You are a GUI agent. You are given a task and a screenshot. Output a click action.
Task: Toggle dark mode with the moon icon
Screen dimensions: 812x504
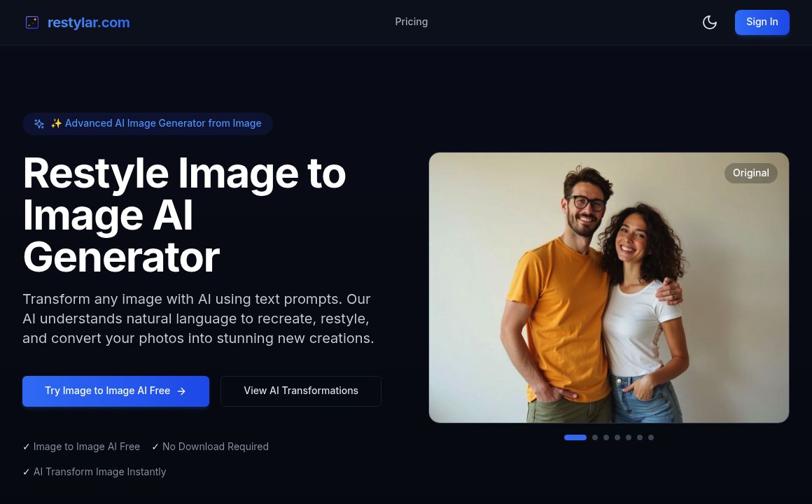coord(709,22)
